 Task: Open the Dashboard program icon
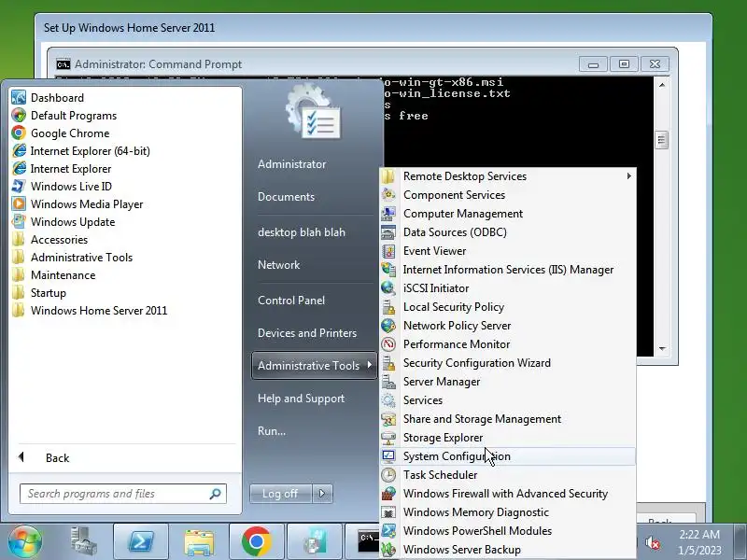point(19,98)
